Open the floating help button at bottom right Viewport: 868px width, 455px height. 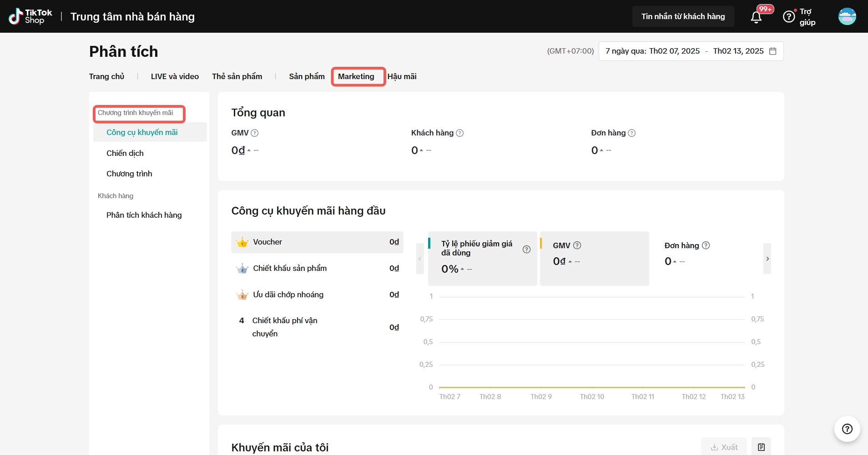[x=847, y=429]
